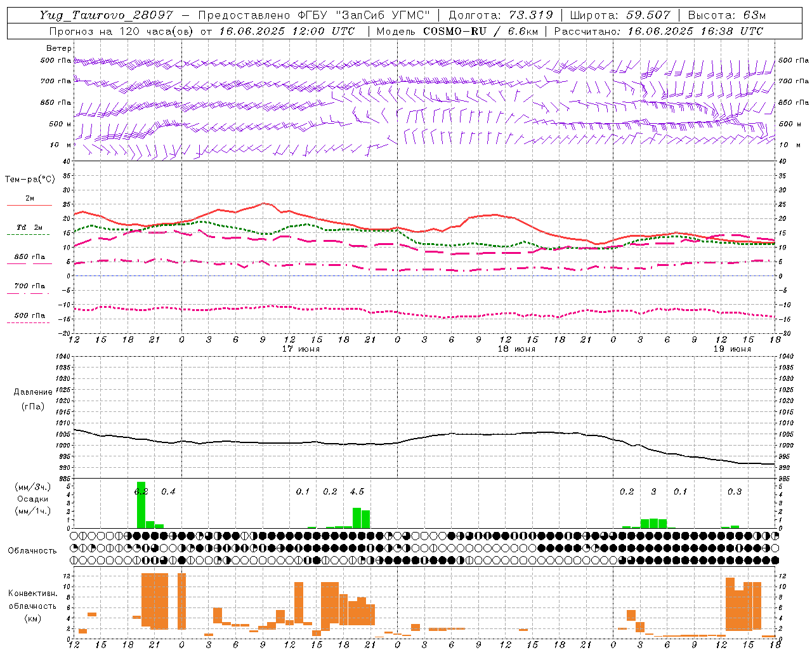Select the 'Давление' pressure panel label
Image resolution: width=812 pixels, height=650 pixels.
coord(32,392)
